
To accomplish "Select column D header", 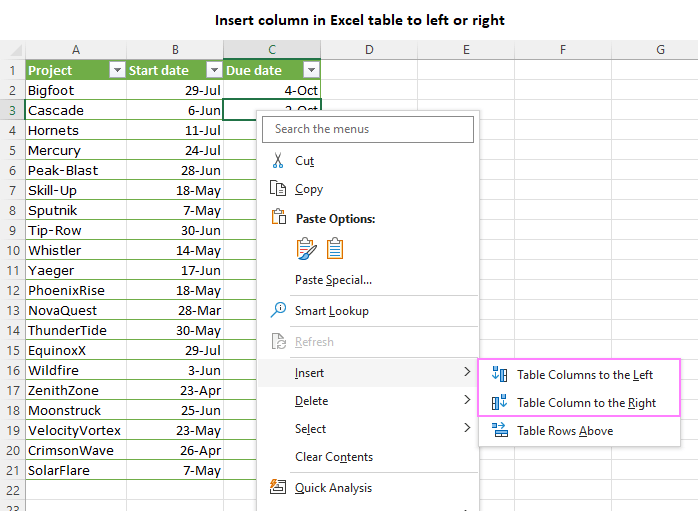I will click(369, 49).
